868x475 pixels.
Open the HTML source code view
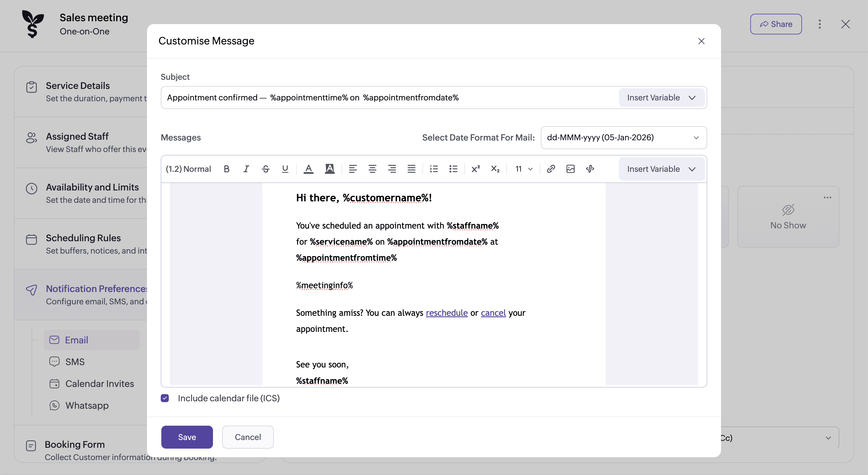tap(590, 169)
